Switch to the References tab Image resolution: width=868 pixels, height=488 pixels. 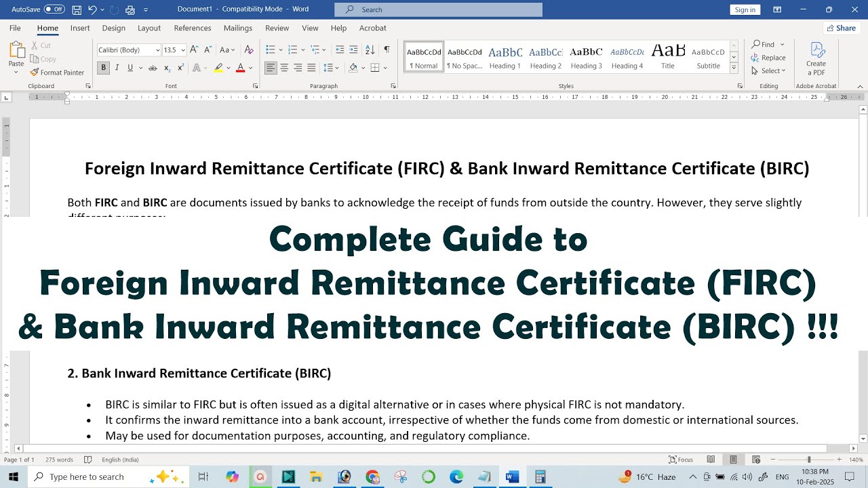tap(193, 28)
